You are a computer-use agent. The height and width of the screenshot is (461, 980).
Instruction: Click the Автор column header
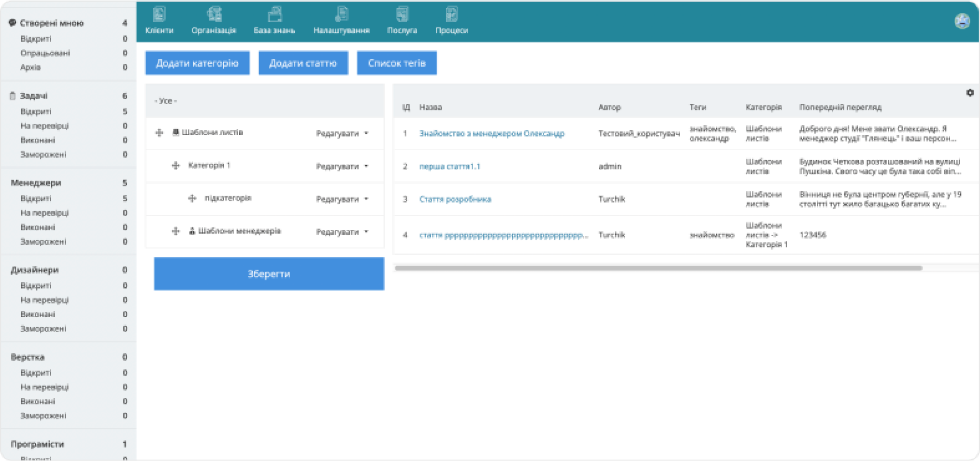click(610, 107)
